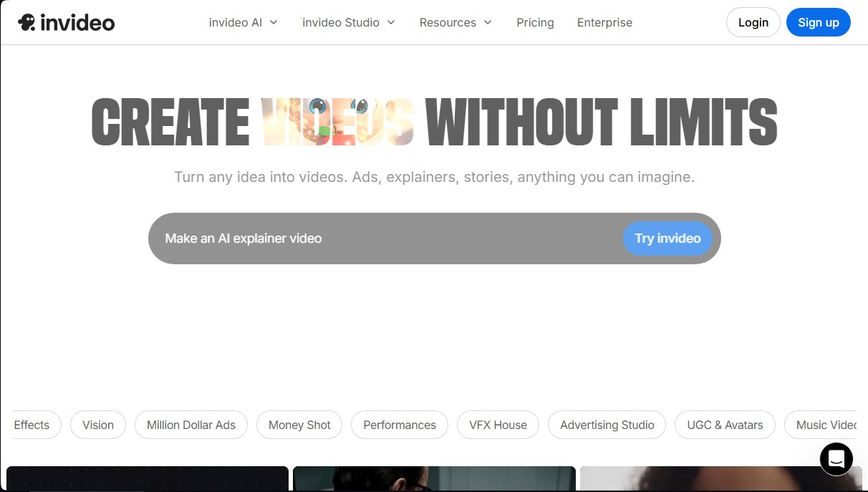Go to the Enterprise page
Image resolution: width=868 pixels, height=492 pixels.
click(604, 22)
